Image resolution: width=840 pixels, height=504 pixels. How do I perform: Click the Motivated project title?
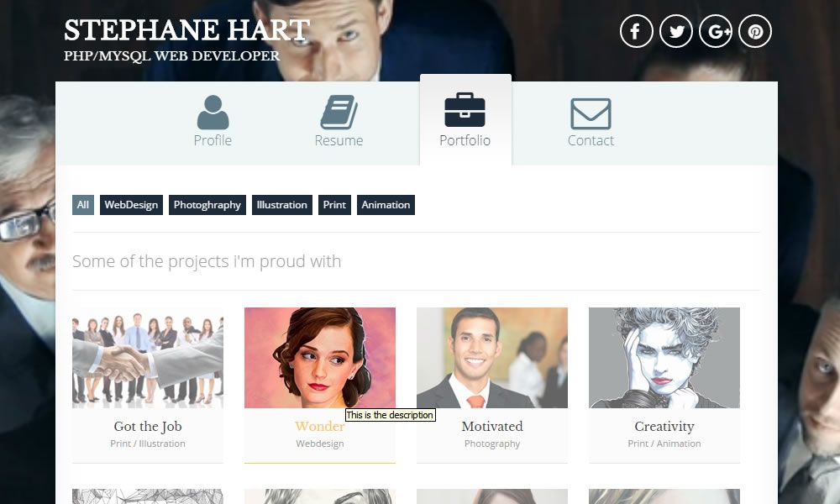tap(492, 427)
